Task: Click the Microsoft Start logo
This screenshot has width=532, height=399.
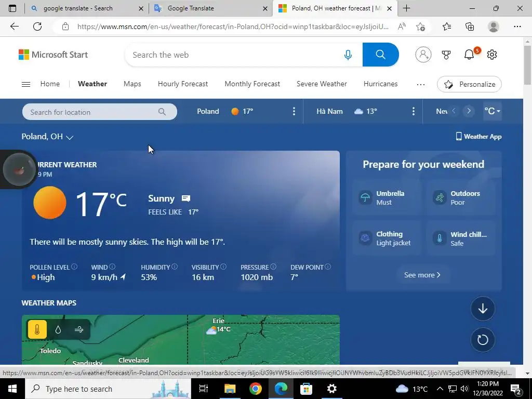Action: (x=53, y=55)
